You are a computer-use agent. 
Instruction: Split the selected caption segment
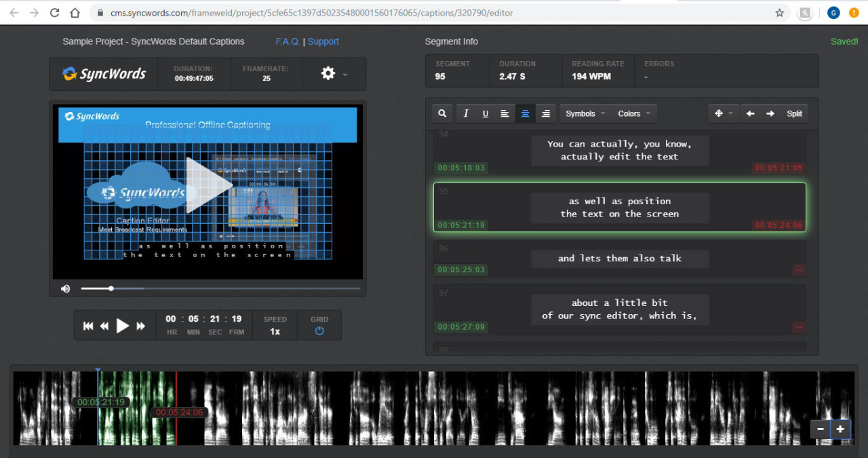click(x=793, y=113)
